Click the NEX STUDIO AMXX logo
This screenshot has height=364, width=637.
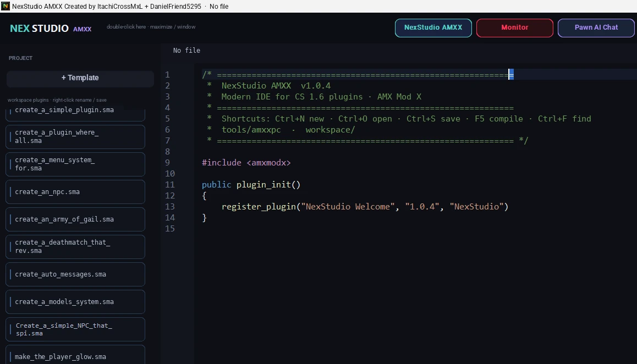click(51, 29)
